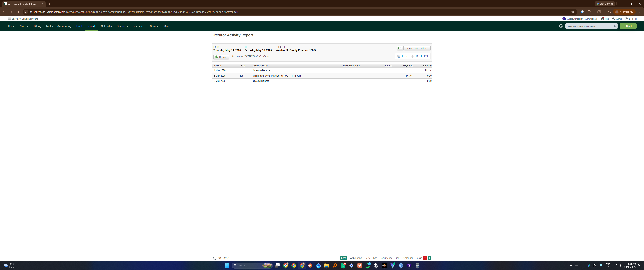Screen dimensions: 644x270
Task: Open the Accounting menu
Action: (x=64, y=26)
